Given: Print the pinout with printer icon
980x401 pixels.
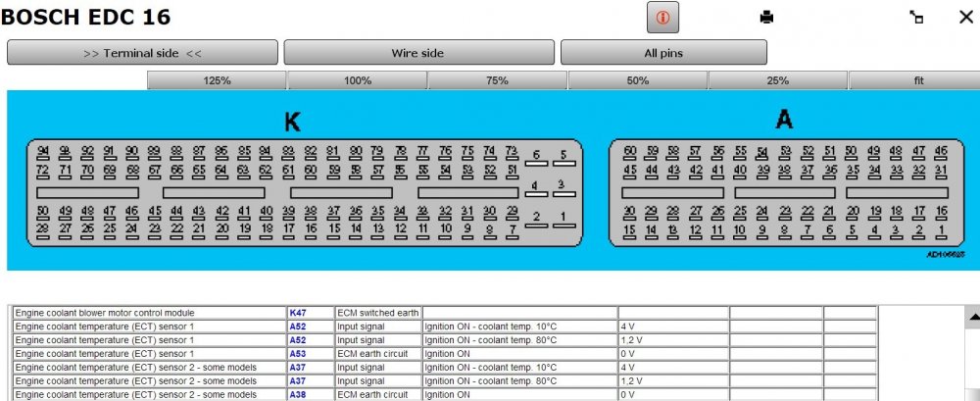Looking at the screenshot, I should (767, 18).
